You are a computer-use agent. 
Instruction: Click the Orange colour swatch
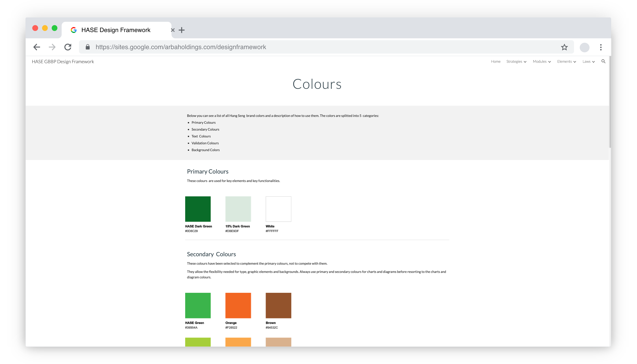click(x=238, y=305)
